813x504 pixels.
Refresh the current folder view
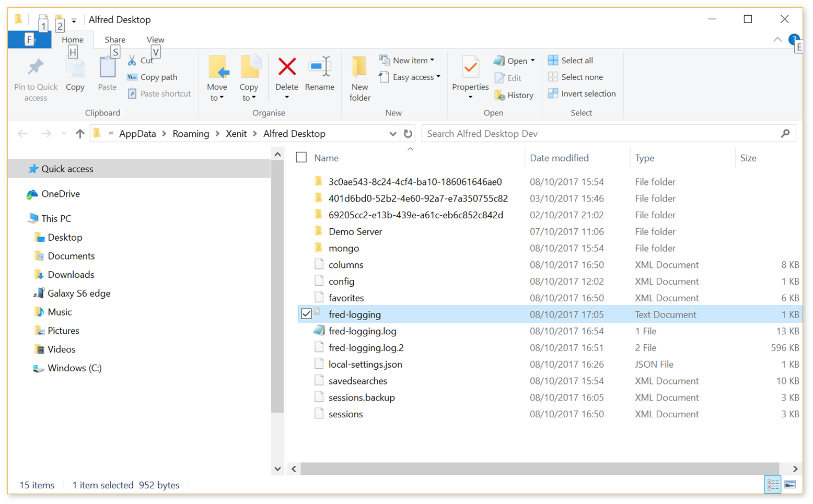click(408, 134)
